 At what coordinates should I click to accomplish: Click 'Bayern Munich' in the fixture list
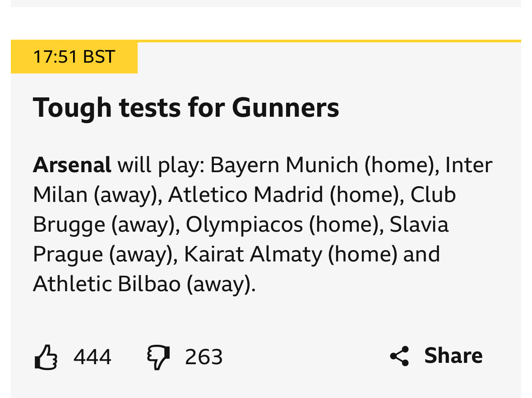(x=284, y=165)
